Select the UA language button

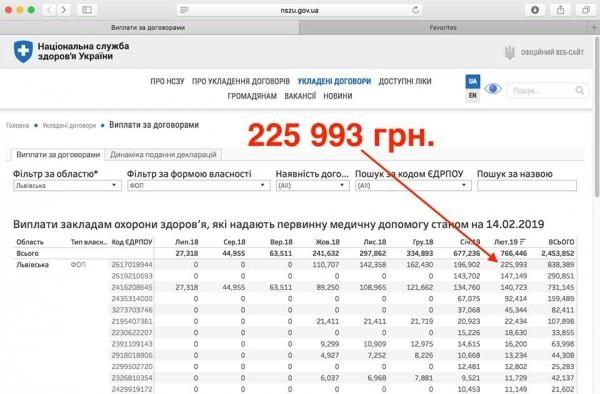[473, 81]
